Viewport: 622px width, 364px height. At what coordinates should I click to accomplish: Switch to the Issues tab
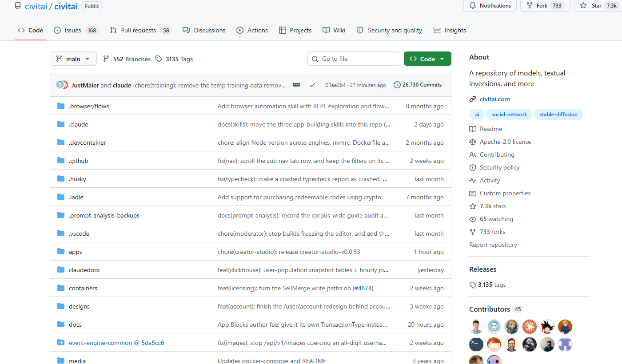[x=76, y=30]
